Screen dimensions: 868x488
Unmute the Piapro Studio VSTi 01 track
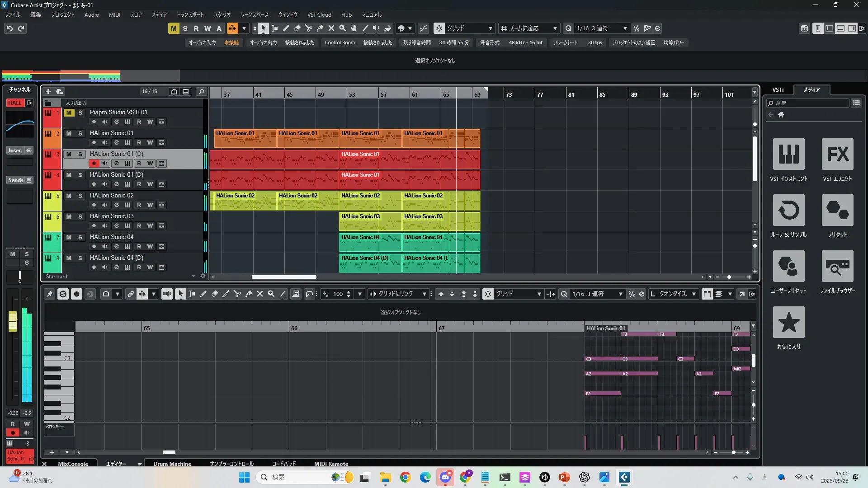69,113
